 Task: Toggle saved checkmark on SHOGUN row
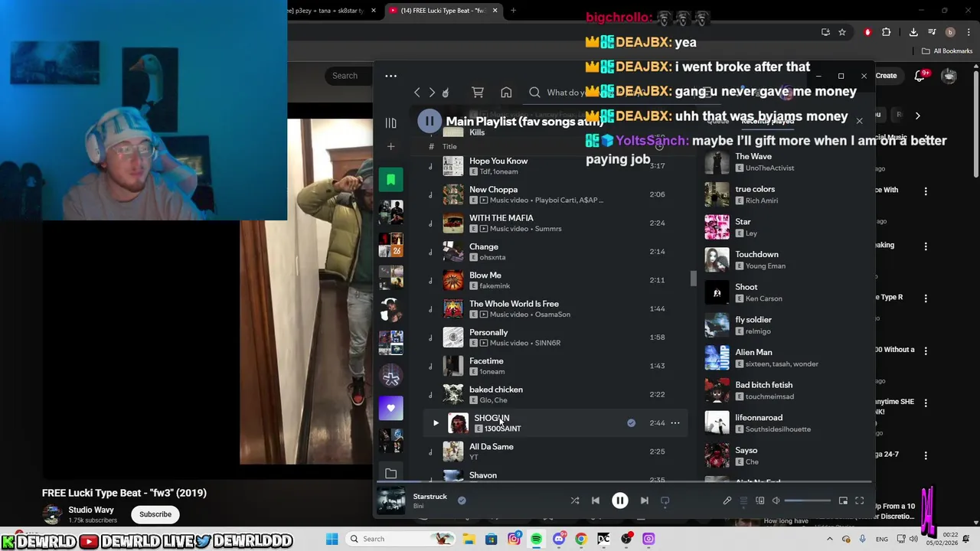(631, 423)
